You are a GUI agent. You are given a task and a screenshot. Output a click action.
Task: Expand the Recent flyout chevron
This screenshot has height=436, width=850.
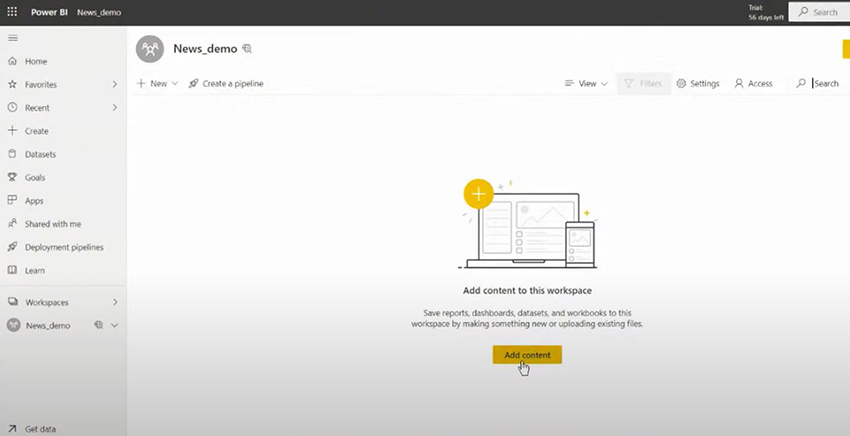tap(115, 107)
